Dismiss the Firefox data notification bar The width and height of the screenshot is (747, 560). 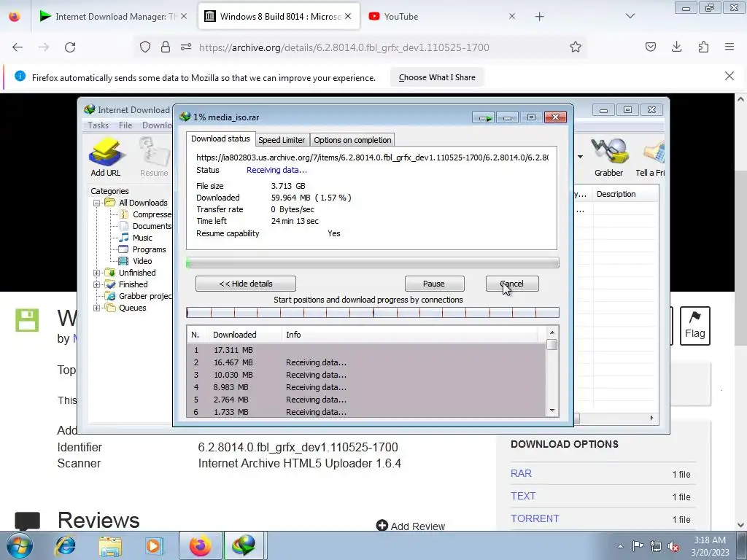729,76
